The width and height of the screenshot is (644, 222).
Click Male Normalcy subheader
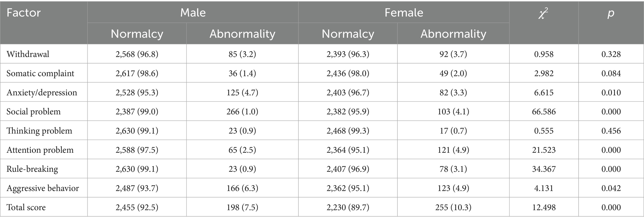click(137, 34)
